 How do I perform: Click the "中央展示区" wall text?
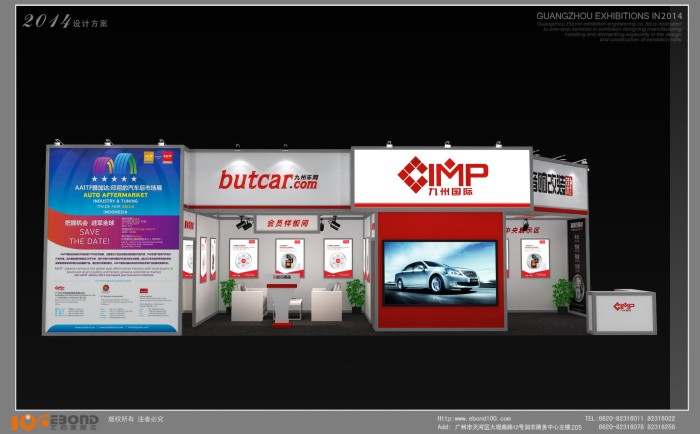point(522,230)
